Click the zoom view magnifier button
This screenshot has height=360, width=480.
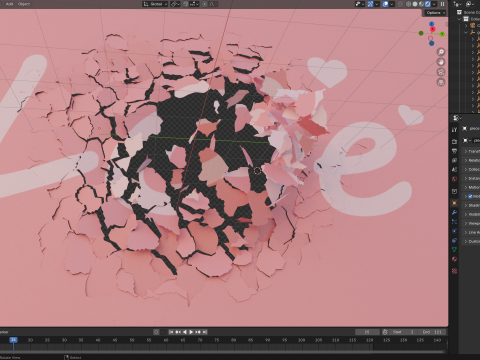coord(441,52)
